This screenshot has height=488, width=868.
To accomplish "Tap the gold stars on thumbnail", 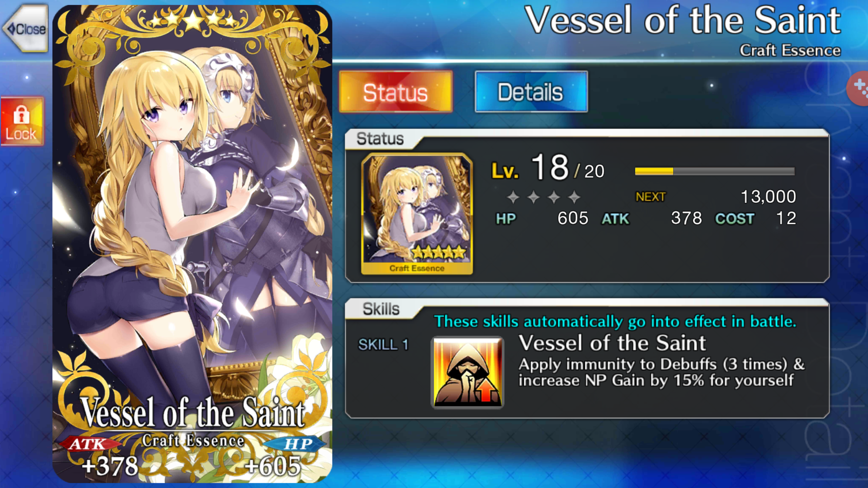I will pyautogui.click(x=439, y=252).
